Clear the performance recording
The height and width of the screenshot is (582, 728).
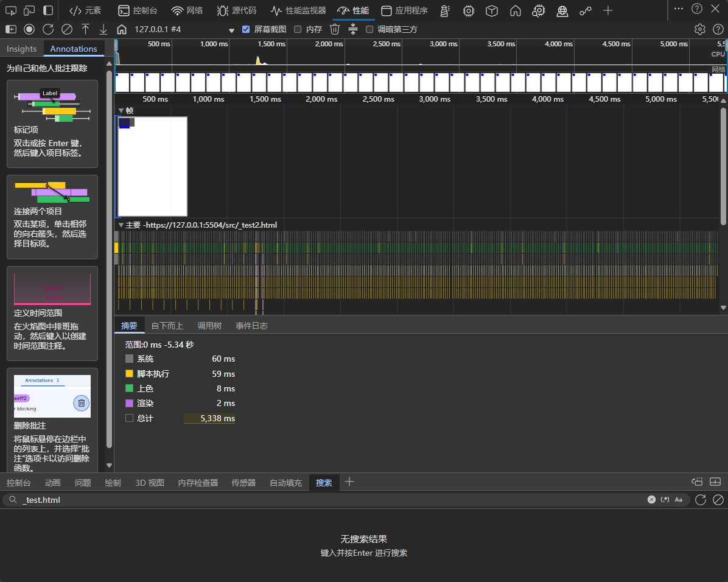[x=67, y=29]
